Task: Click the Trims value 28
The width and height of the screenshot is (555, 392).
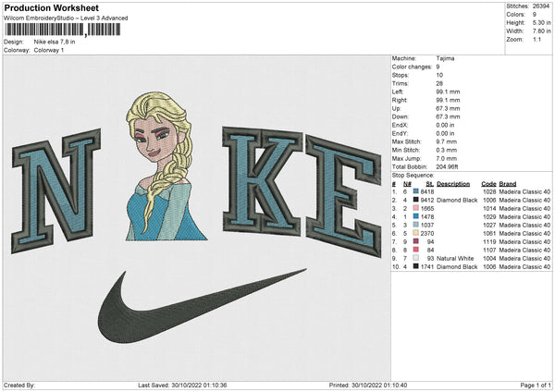Action: 439,83
